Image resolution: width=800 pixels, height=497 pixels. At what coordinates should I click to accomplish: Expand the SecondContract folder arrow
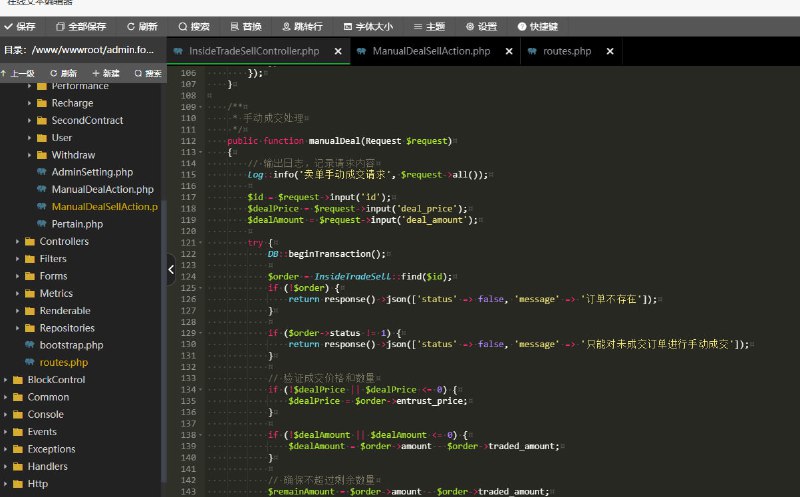coord(29,120)
